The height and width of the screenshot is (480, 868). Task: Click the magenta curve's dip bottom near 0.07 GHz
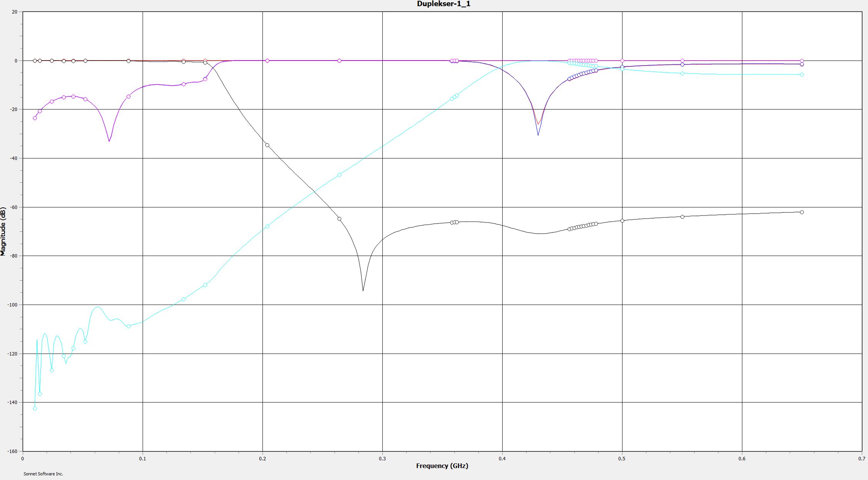[109, 141]
